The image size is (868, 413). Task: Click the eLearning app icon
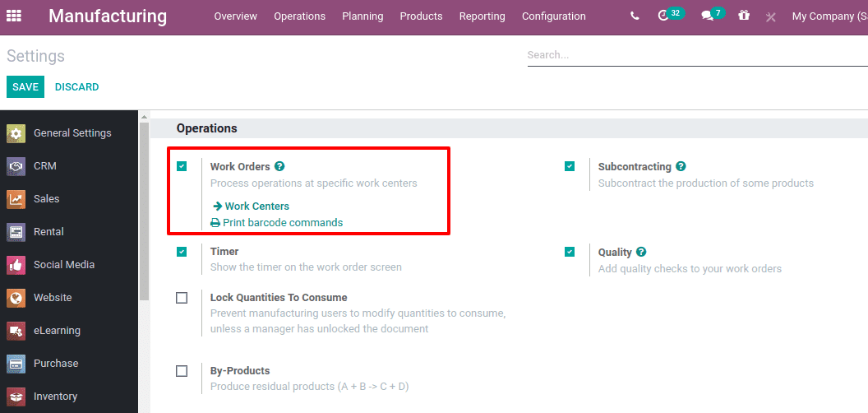point(16,331)
